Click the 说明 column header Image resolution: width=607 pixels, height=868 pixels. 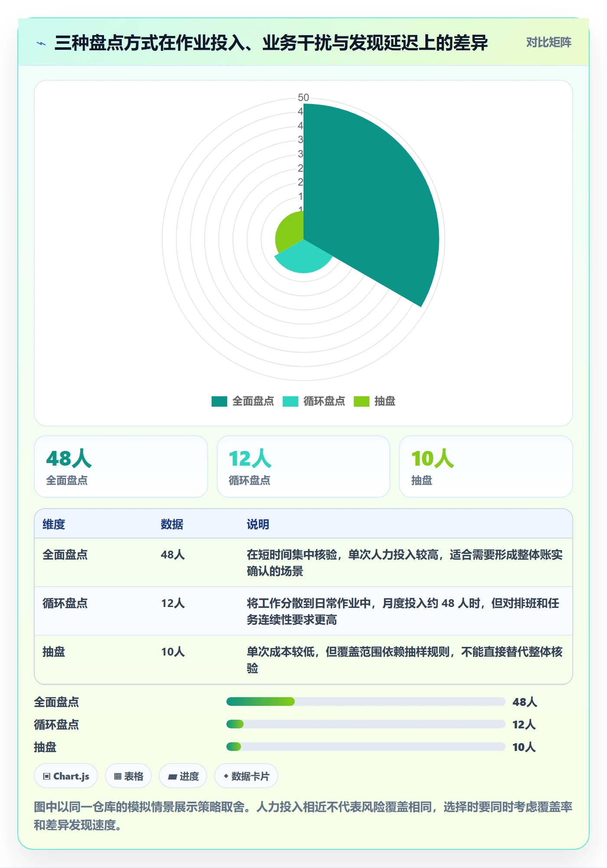(x=258, y=524)
